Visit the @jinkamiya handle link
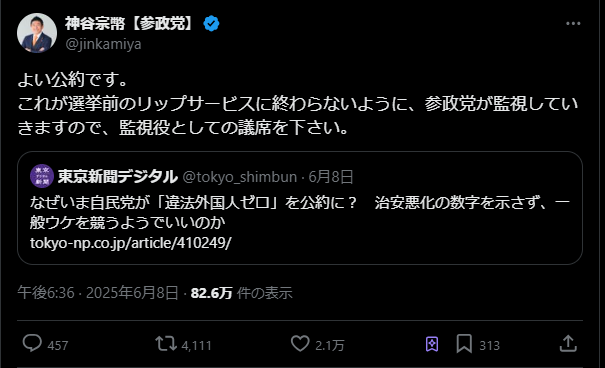The height and width of the screenshot is (368, 605). pyautogui.click(x=103, y=44)
